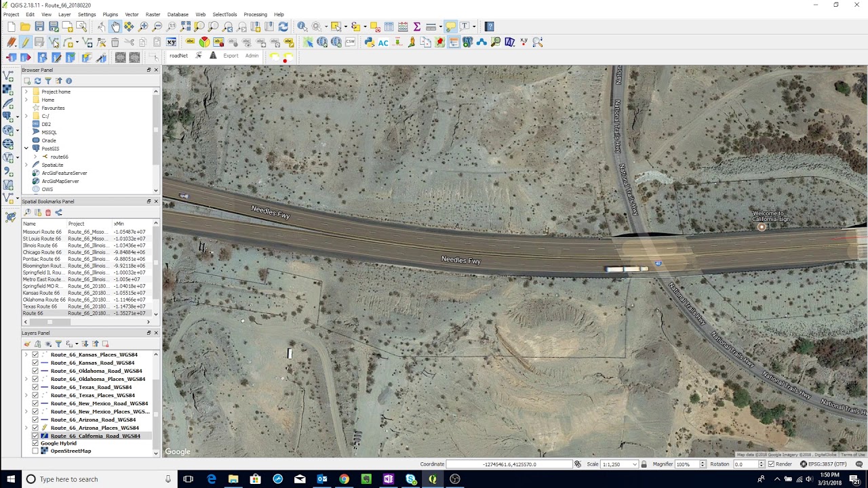
Task: Save the project with the floppy disk icon
Action: point(39,26)
